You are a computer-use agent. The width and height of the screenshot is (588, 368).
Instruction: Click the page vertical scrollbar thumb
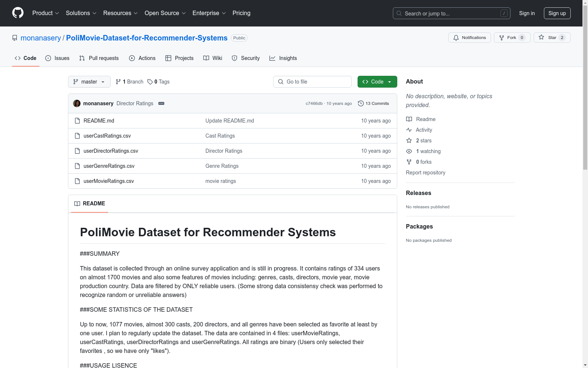pos(585,88)
